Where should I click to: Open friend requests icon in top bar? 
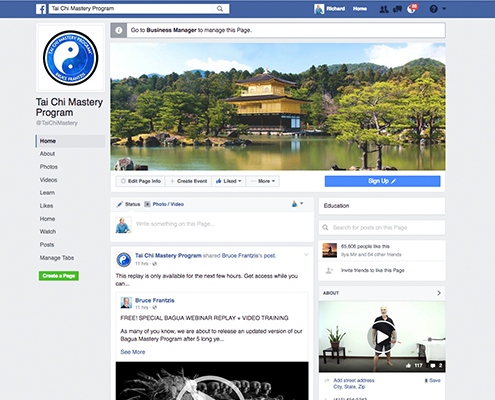click(384, 9)
